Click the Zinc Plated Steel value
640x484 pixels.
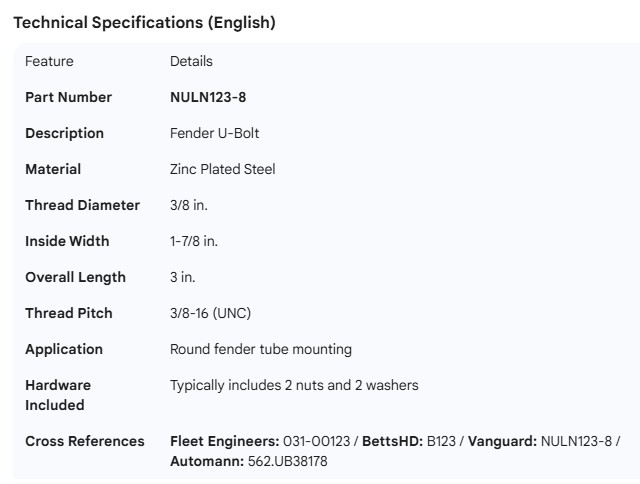222,169
